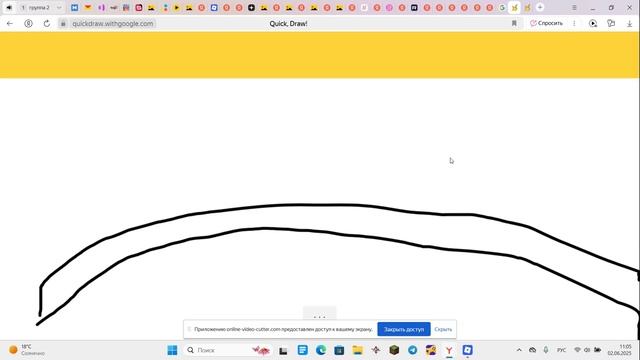Viewport: 640px width, 360px height.
Task: Open the Minecraft block icon in taskbar
Action: pyautogui.click(x=394, y=350)
